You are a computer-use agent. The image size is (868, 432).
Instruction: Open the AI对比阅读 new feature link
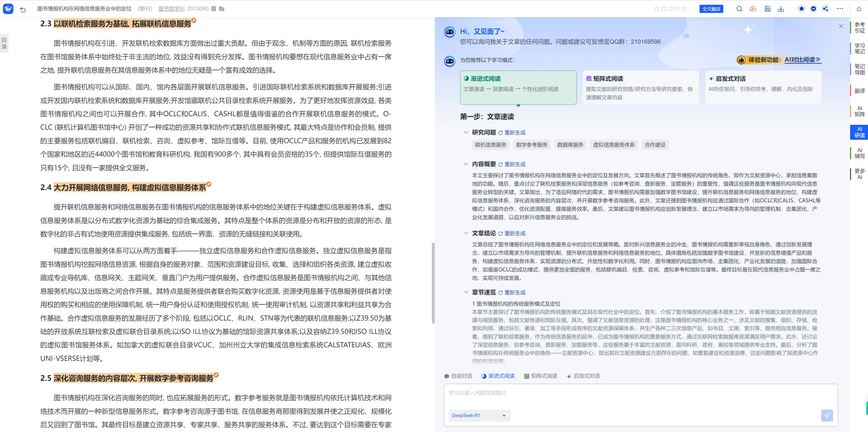tap(802, 60)
